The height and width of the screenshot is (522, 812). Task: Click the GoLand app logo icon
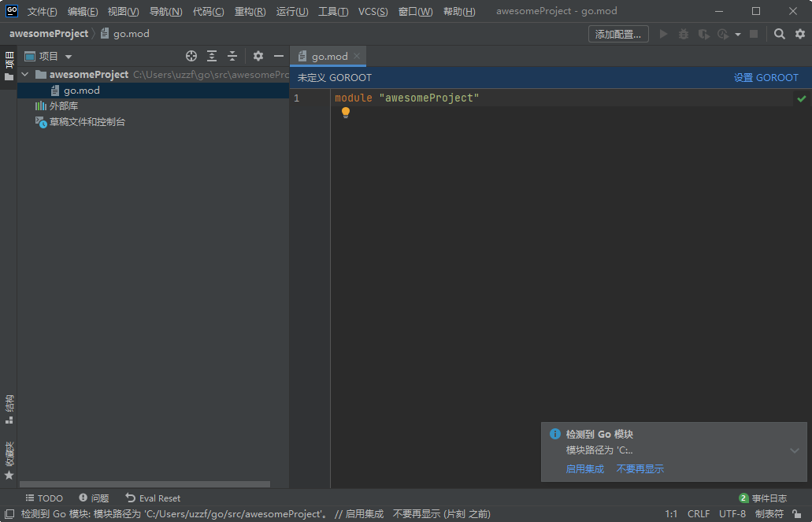[x=11, y=11]
